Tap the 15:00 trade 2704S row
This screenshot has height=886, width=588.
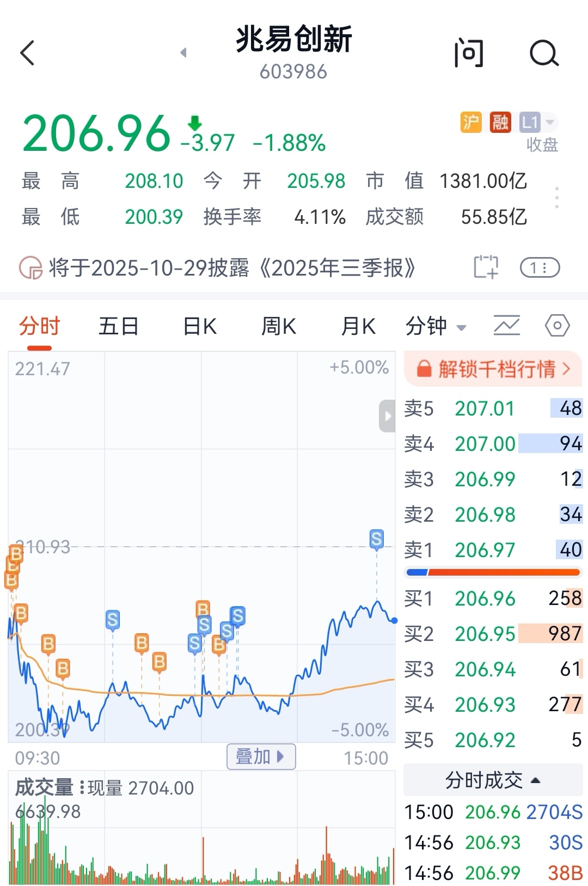(x=493, y=812)
